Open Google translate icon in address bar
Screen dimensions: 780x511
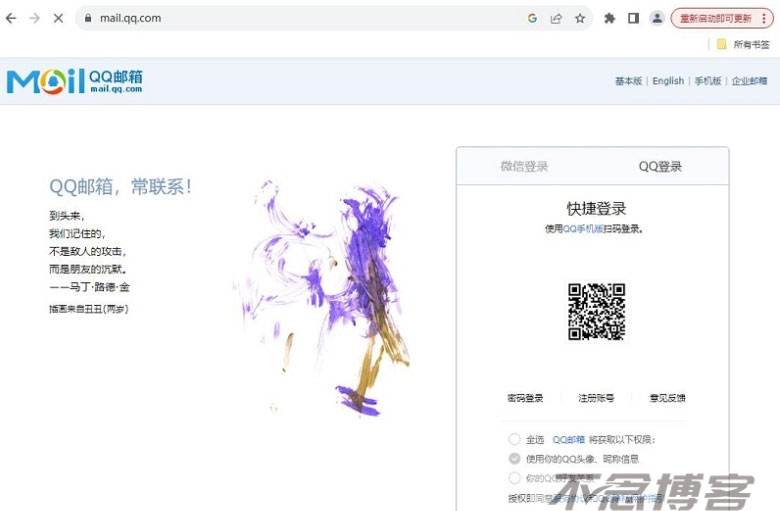tap(532, 18)
